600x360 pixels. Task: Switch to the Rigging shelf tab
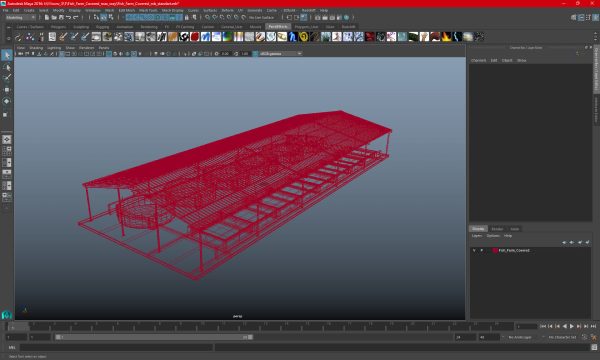click(x=103, y=27)
